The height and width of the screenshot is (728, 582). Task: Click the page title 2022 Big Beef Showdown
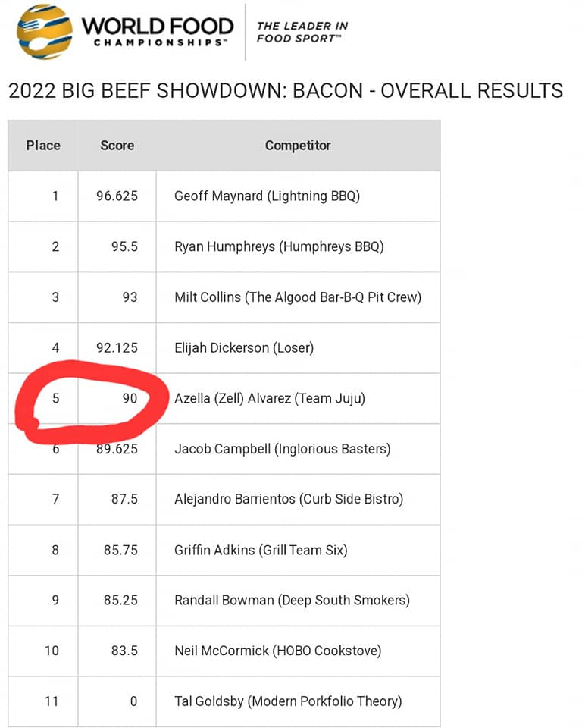pos(286,90)
